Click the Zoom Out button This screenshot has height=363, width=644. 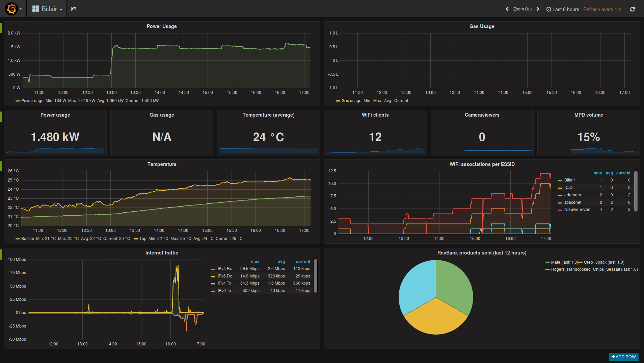point(522,9)
